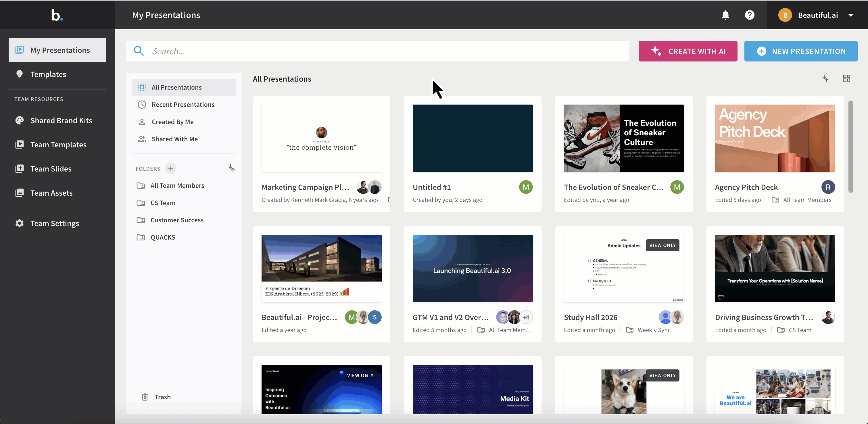The width and height of the screenshot is (868, 424).
Task: Add a new folder with plus icon
Action: (x=171, y=168)
